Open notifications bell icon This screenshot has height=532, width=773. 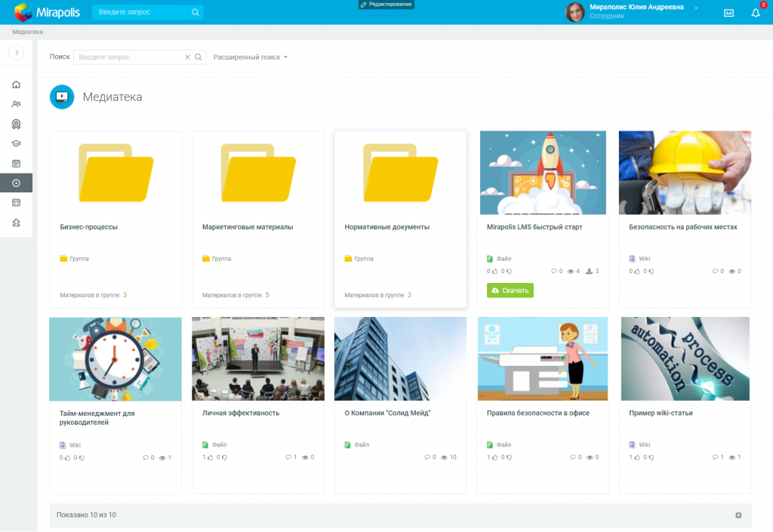(x=755, y=13)
